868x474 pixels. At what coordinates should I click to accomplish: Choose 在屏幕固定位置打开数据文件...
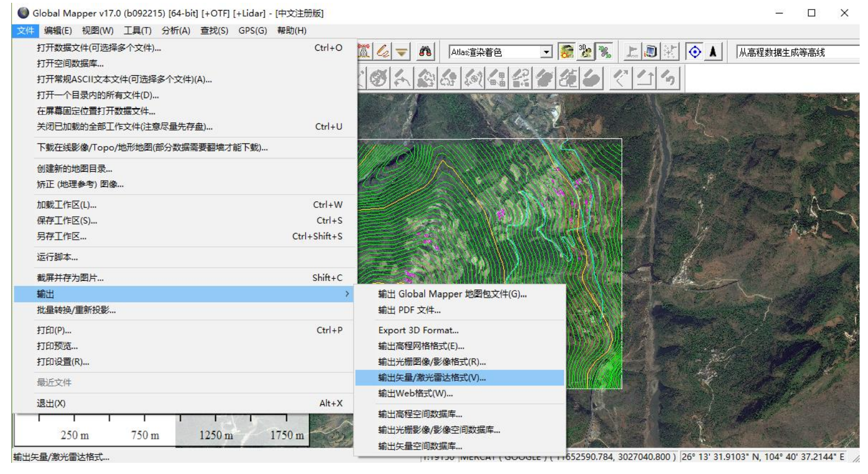tap(184, 111)
